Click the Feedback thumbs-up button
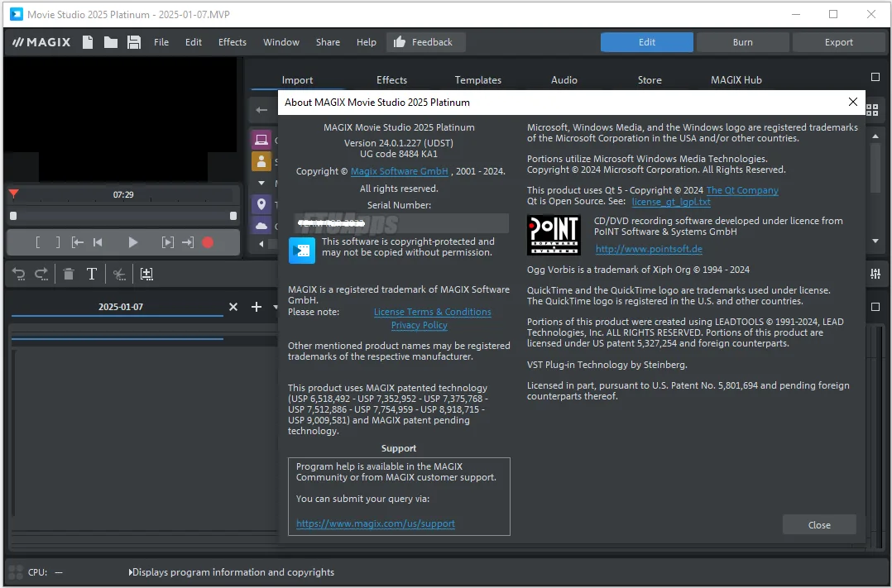The image size is (892, 588). 425,42
